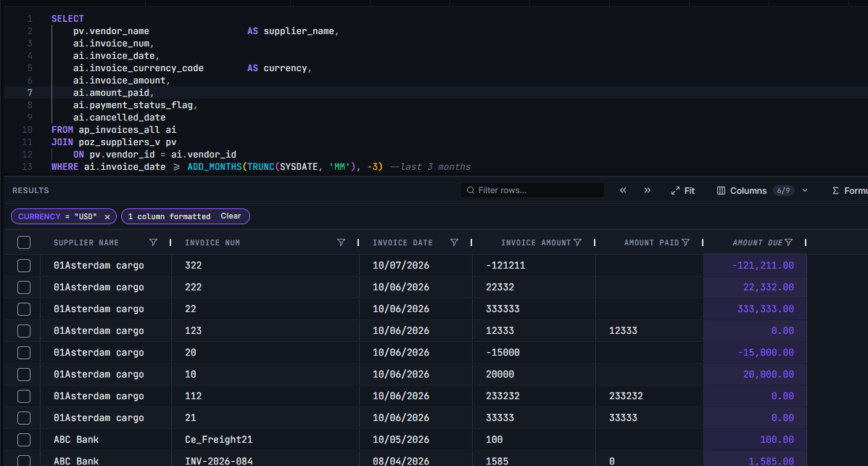Open the chevron next to Columns count
The width and height of the screenshot is (868, 466).
coord(805,191)
